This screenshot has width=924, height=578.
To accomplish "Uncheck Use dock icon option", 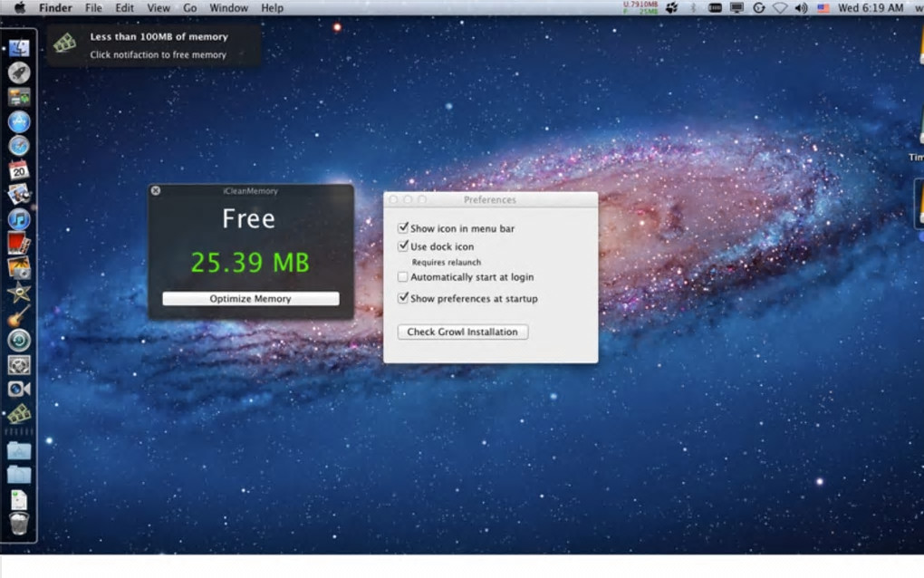I will coord(403,246).
